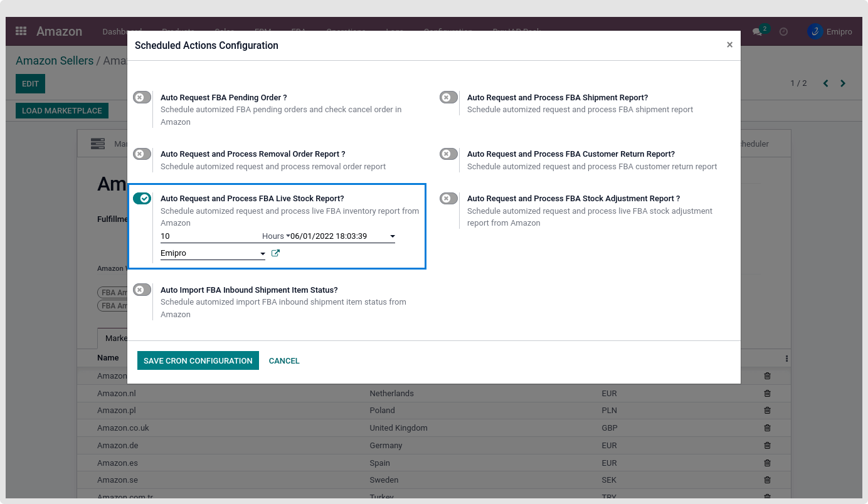Click Cancel in the dialog footer
The width and height of the screenshot is (868, 504).
[x=284, y=360]
